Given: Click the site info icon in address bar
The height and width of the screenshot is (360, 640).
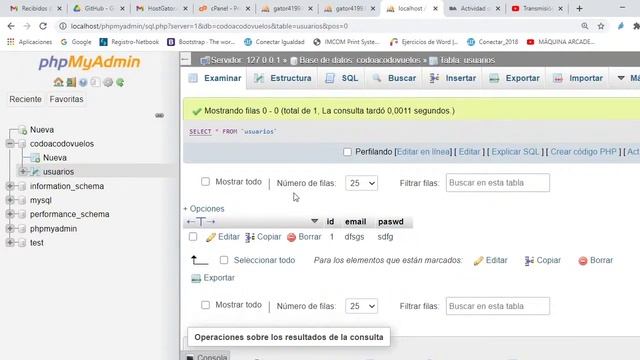Looking at the screenshot, I should tap(62, 26).
